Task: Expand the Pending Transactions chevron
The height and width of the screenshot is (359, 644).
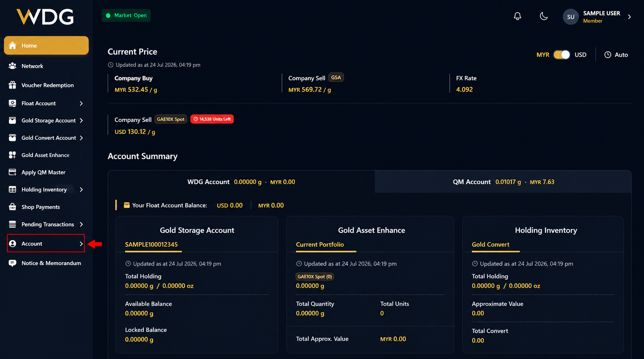Action: pyautogui.click(x=81, y=225)
